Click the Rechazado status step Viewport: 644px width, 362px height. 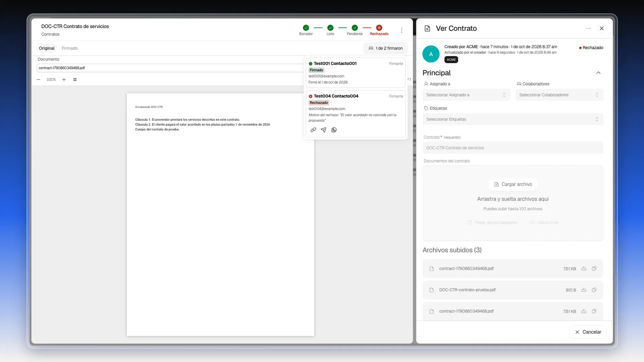[x=379, y=30]
